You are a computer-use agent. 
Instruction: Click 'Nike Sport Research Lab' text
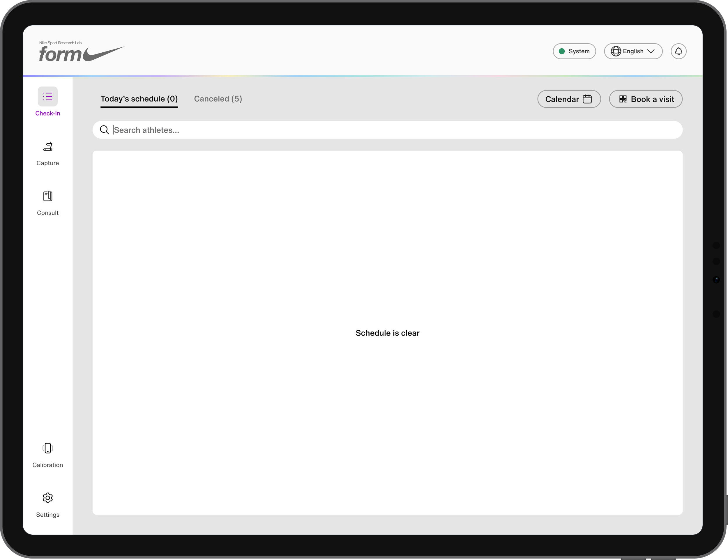click(60, 43)
